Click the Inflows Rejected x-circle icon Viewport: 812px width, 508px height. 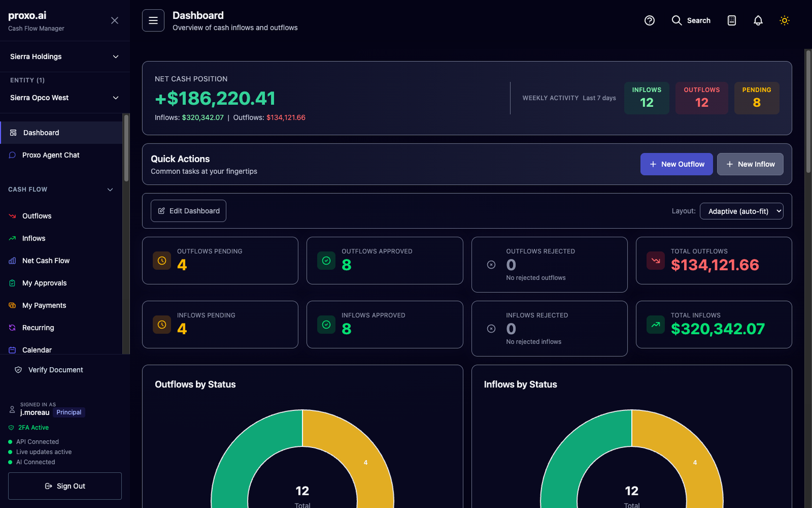(x=491, y=329)
